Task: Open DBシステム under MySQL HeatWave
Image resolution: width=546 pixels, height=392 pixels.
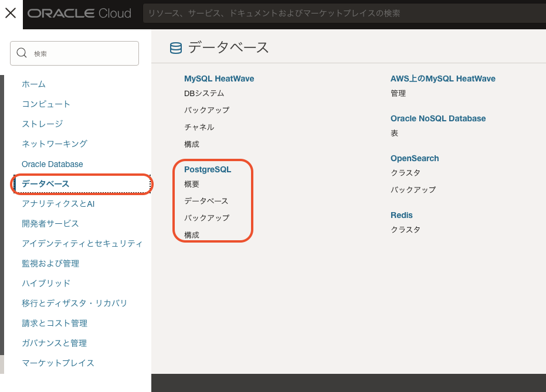Action: pyautogui.click(x=204, y=93)
